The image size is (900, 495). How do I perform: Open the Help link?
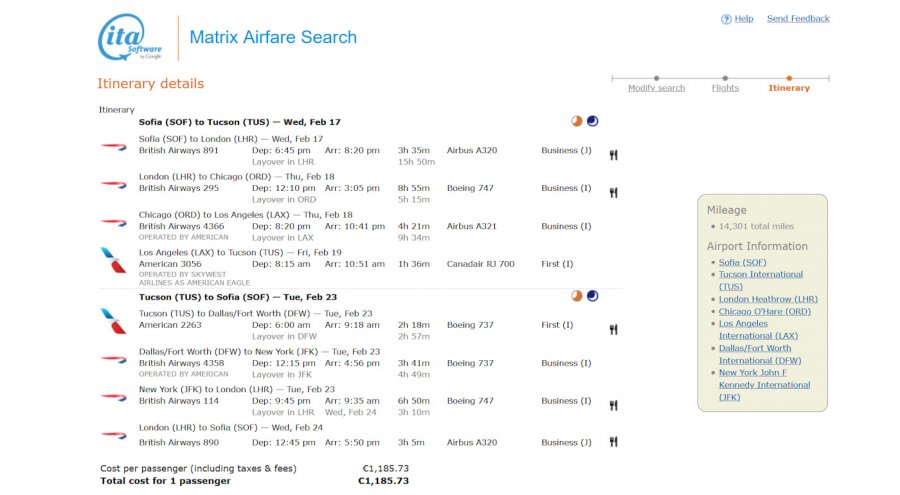click(743, 19)
